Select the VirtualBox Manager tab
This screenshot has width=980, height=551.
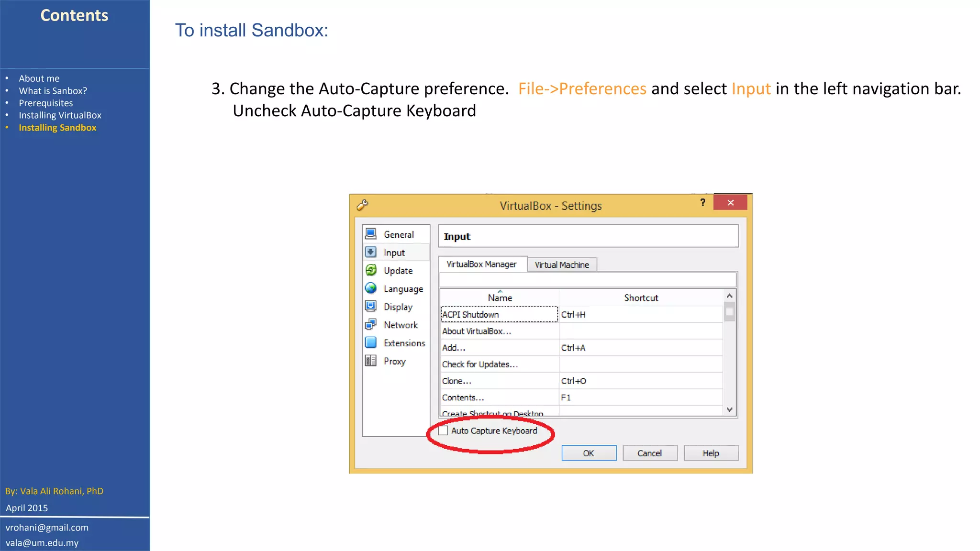(x=482, y=264)
